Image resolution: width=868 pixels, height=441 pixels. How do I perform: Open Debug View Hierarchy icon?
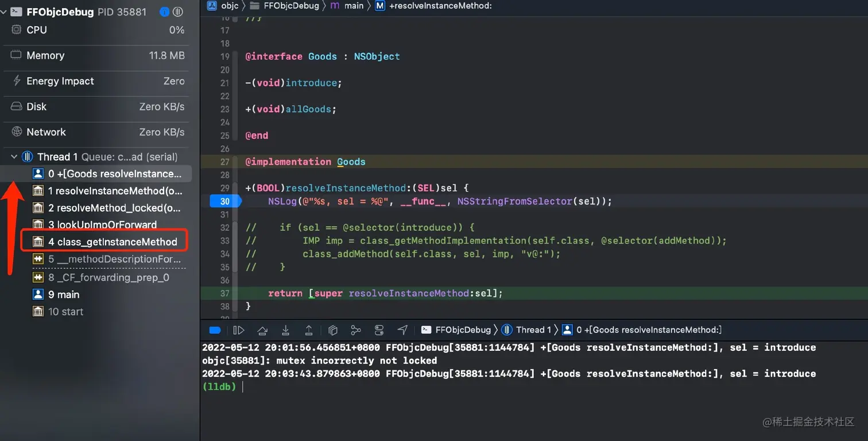332,330
